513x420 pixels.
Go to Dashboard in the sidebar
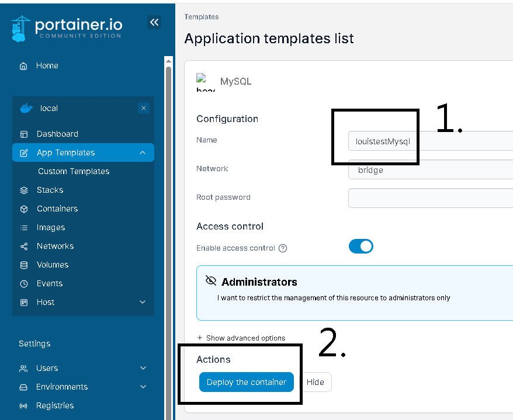(x=57, y=134)
